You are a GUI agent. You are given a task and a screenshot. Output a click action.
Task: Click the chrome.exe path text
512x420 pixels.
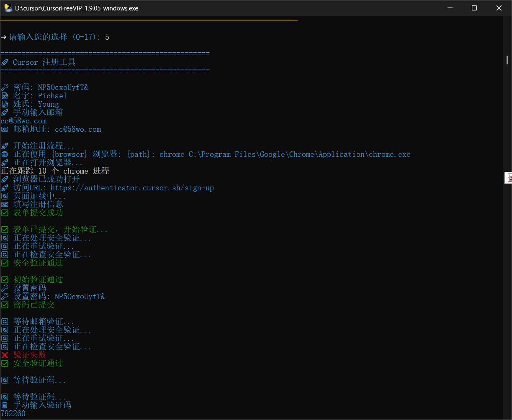(x=300, y=154)
